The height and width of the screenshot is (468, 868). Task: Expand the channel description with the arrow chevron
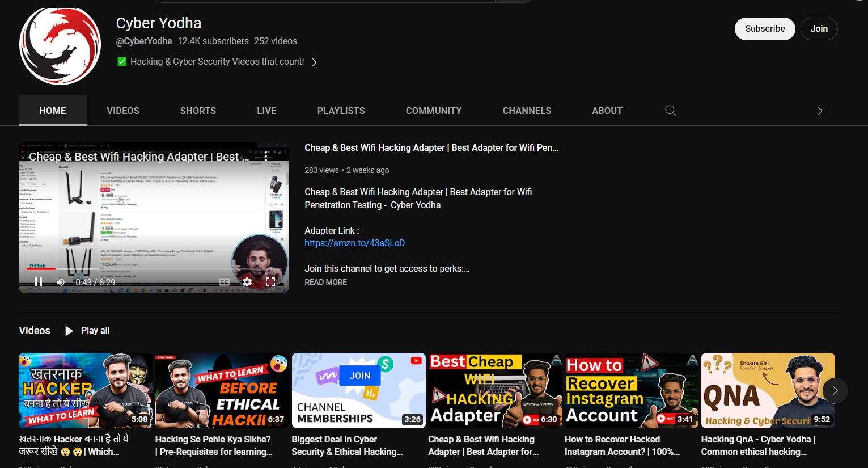[315, 61]
